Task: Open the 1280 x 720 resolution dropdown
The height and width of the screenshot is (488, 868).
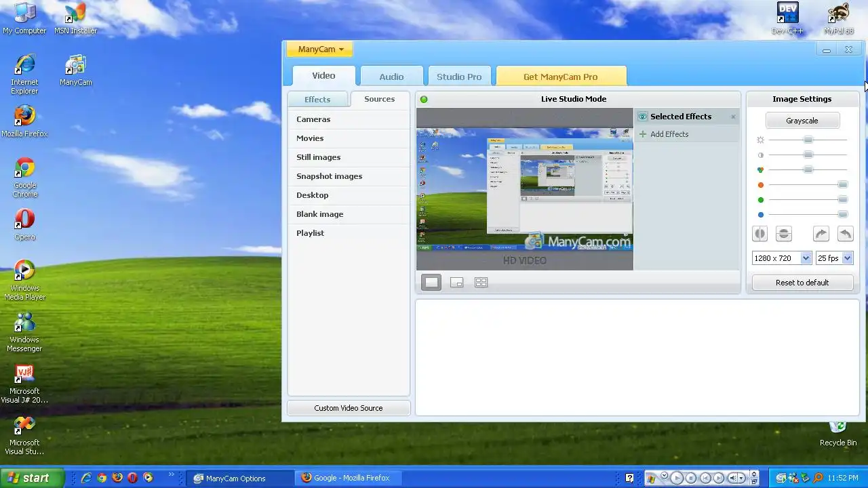Action: pyautogui.click(x=782, y=258)
